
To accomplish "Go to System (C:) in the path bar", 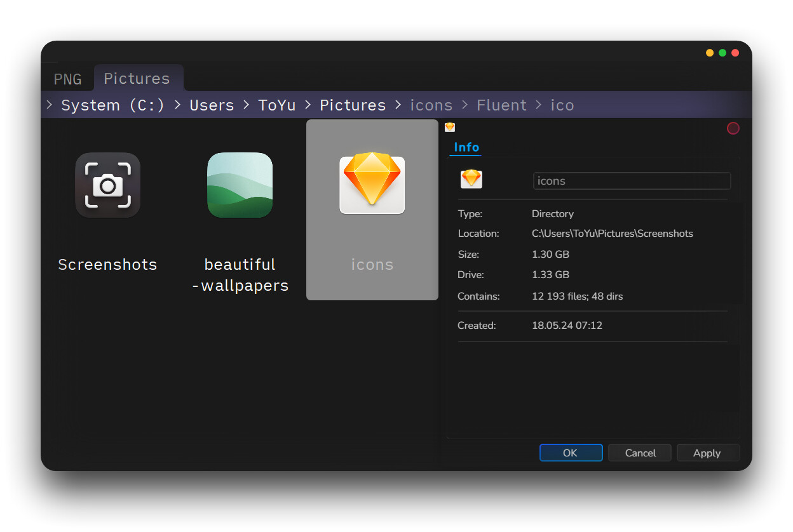I will tap(113, 105).
